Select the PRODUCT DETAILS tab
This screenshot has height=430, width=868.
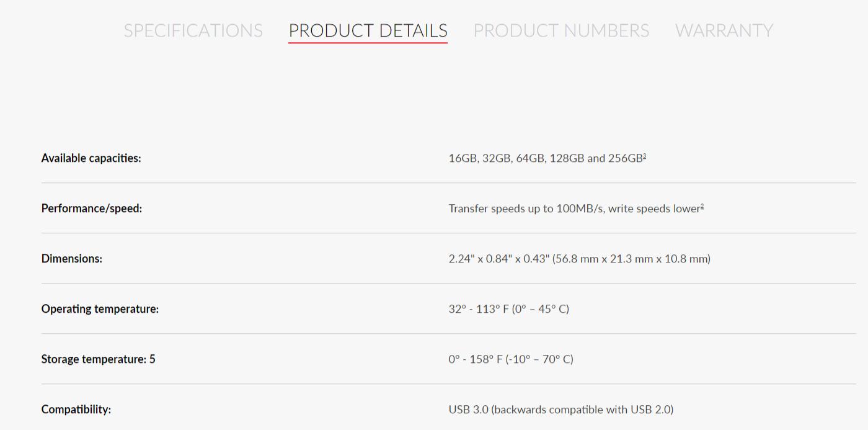tap(367, 30)
